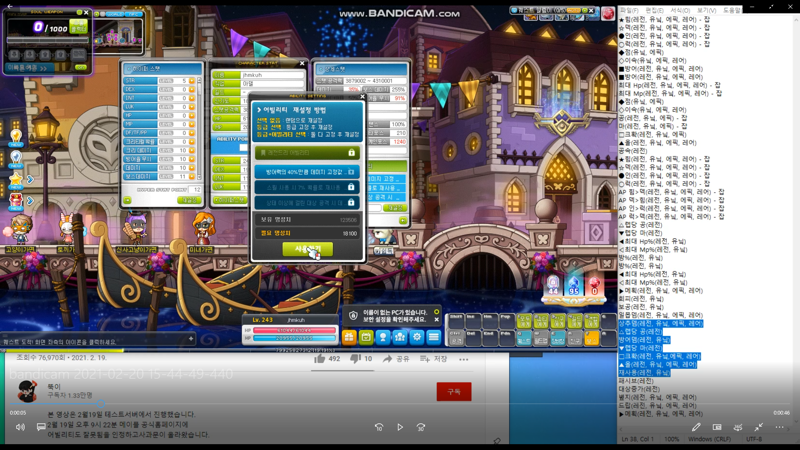Toggle lock on the abnormal status attack ability line
The height and width of the screenshot is (450, 800).
pos(352,203)
